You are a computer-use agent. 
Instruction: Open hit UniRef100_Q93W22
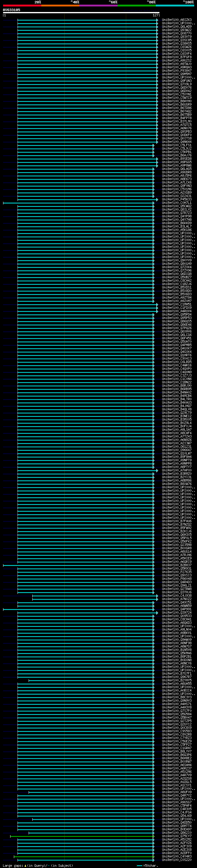pyautogui.click(x=176, y=30)
